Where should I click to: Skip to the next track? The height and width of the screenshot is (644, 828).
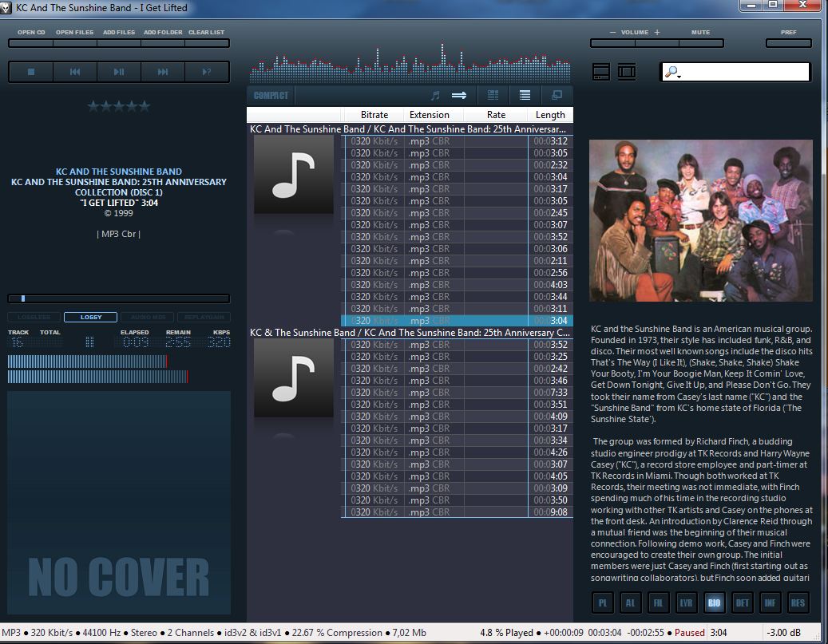tap(163, 72)
